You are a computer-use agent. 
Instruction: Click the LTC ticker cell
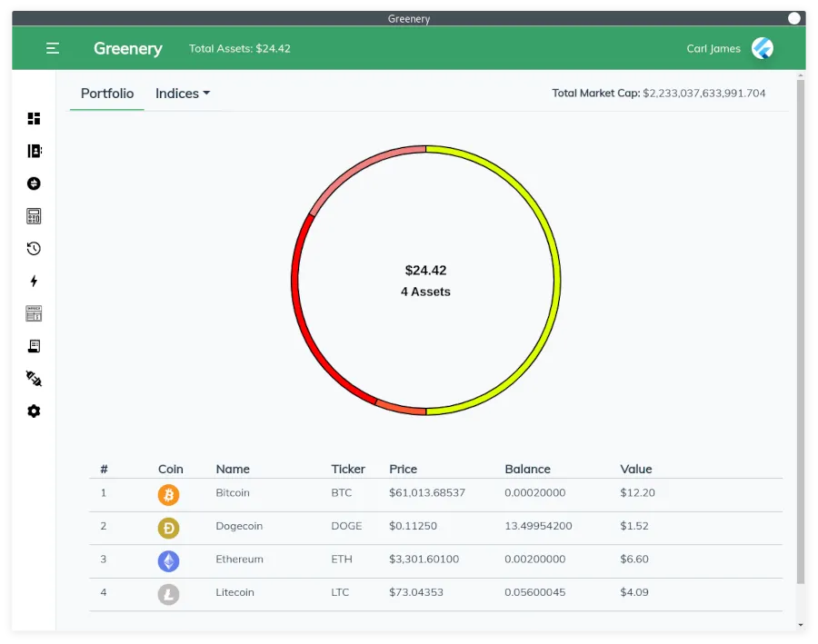tap(340, 592)
